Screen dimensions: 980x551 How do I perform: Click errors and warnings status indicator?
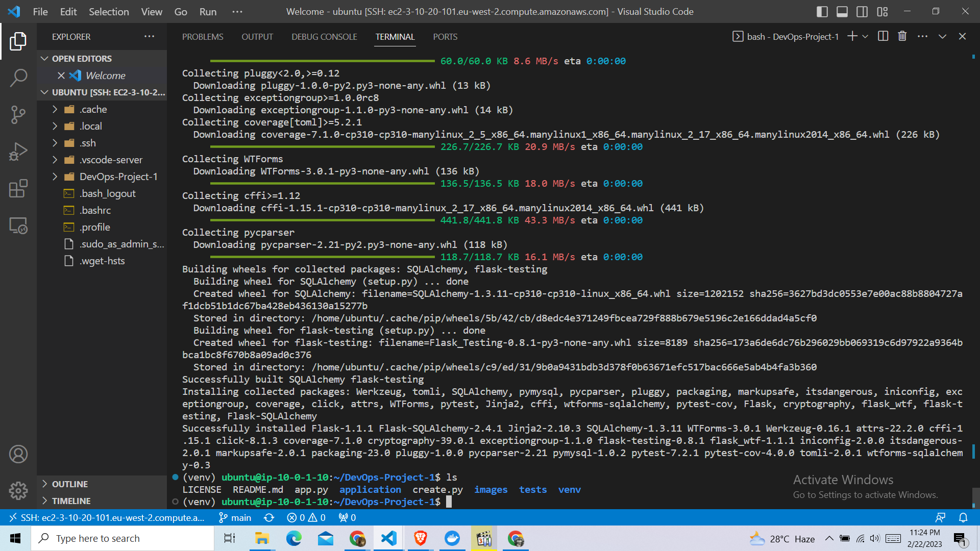tap(305, 517)
